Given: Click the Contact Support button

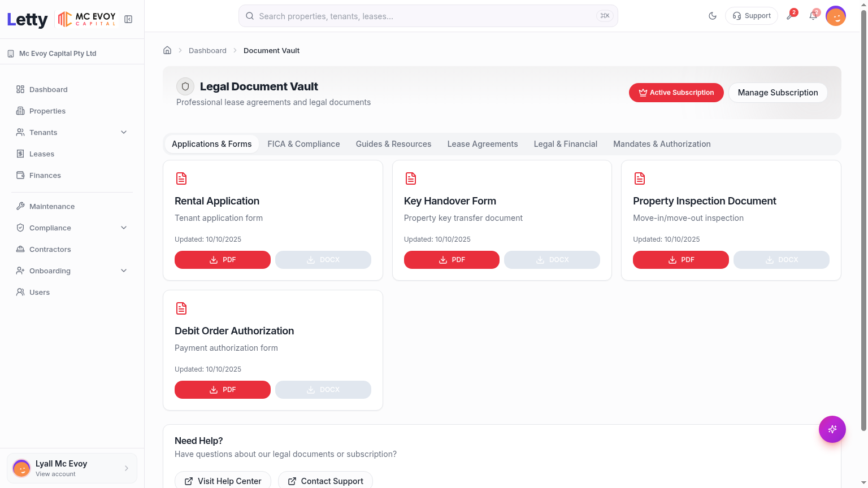Looking at the screenshot, I should [x=325, y=481].
